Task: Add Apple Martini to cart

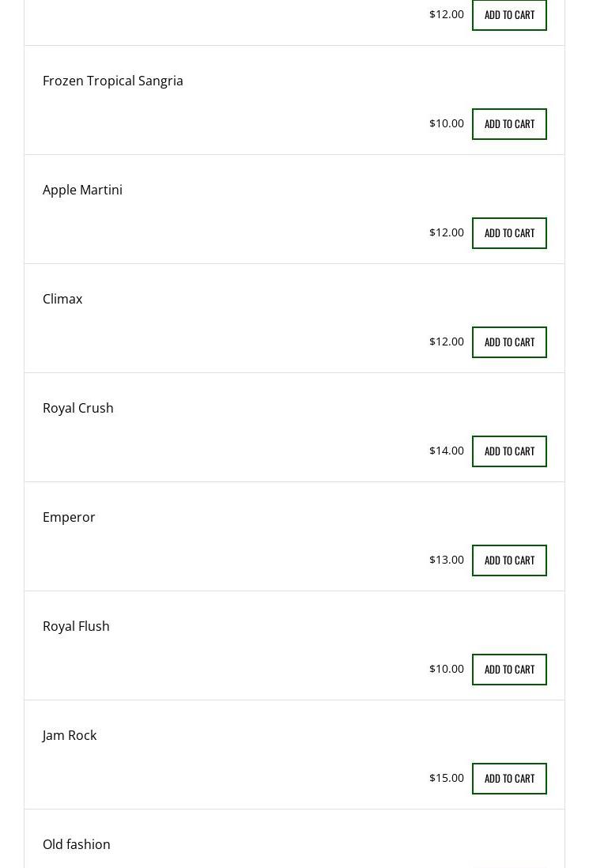Action: [509, 233]
